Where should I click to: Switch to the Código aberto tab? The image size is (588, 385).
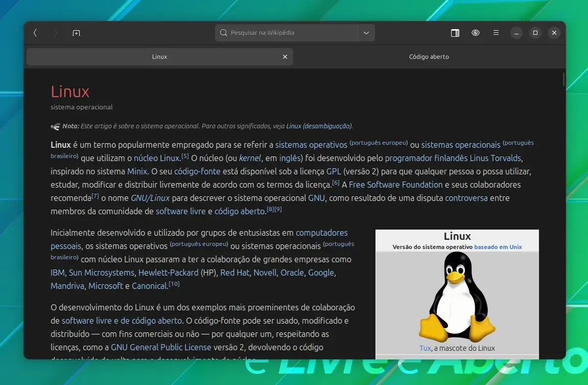(429, 57)
